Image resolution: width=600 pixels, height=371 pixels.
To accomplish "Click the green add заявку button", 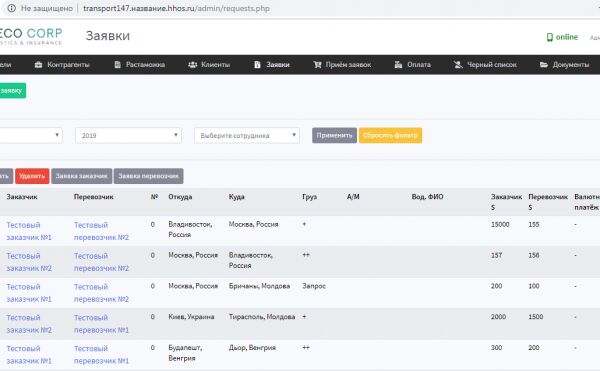I will (x=13, y=91).
